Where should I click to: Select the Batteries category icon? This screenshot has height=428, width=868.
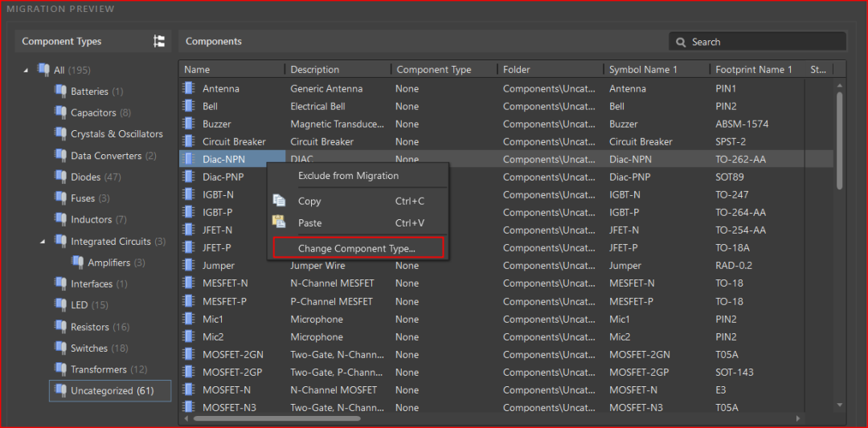pos(59,91)
